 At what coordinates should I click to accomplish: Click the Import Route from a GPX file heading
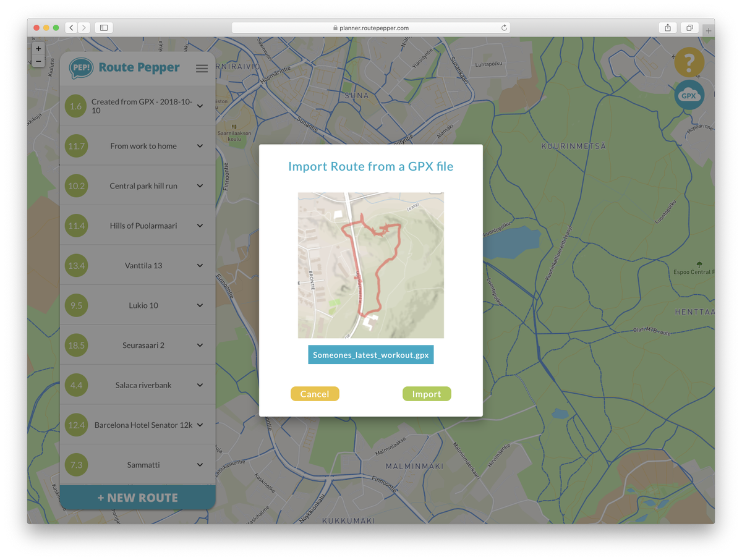click(x=371, y=167)
